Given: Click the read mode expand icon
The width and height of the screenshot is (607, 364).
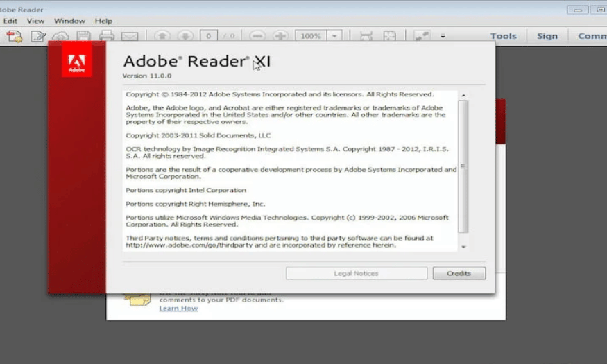Looking at the screenshot, I should [x=422, y=36].
